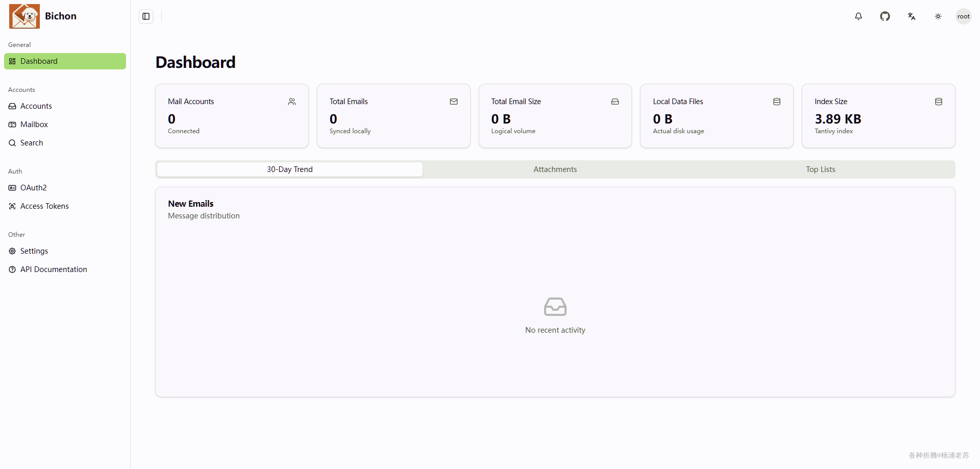The width and height of the screenshot is (980, 469).
Task: Click drive icon on Total Email Size card
Action: (x=615, y=102)
